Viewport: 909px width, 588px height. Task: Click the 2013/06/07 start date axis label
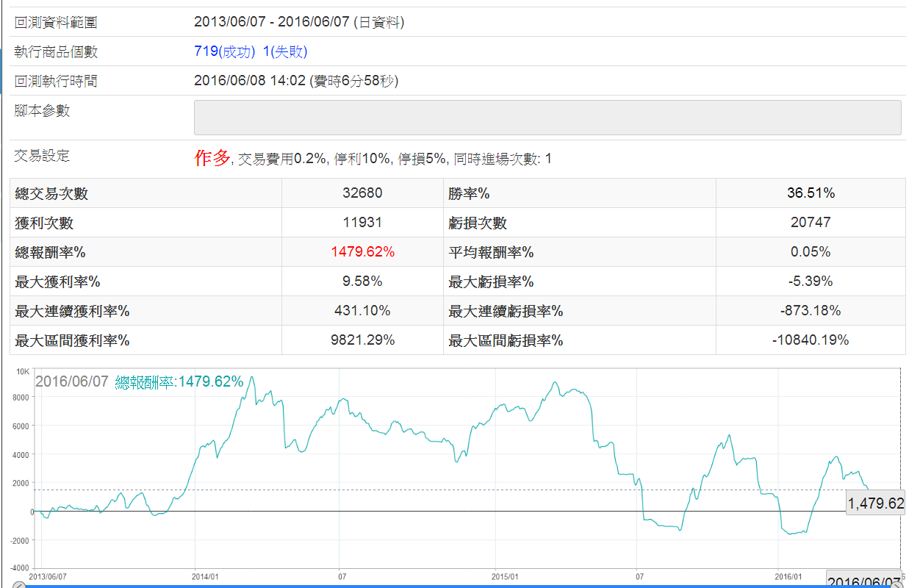(46, 577)
